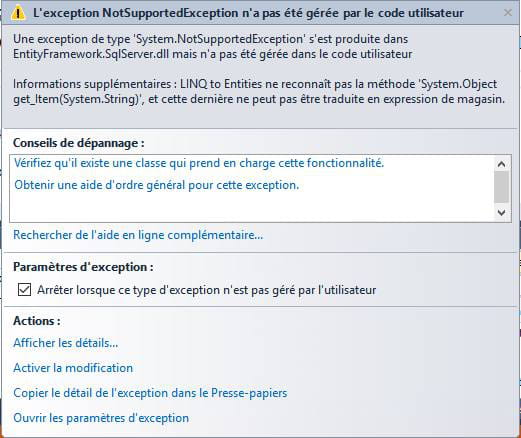Select 'Activer la modification' action
521x438 pixels.
point(73,368)
